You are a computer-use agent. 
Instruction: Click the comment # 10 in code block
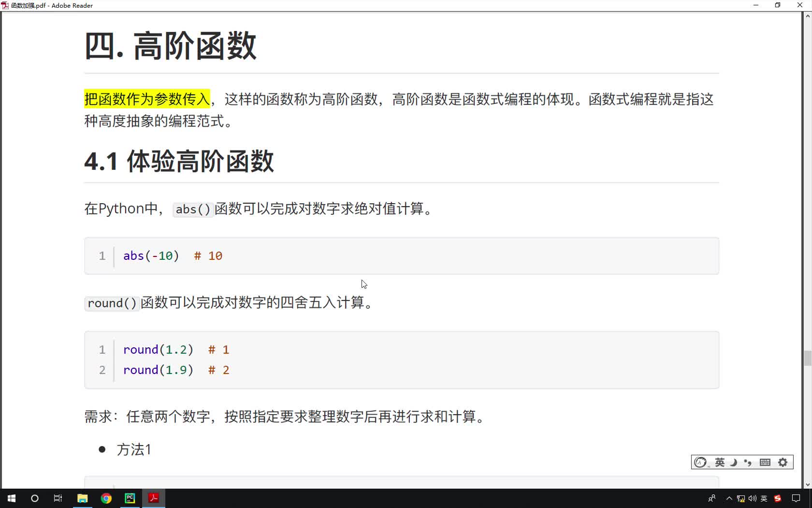(208, 256)
